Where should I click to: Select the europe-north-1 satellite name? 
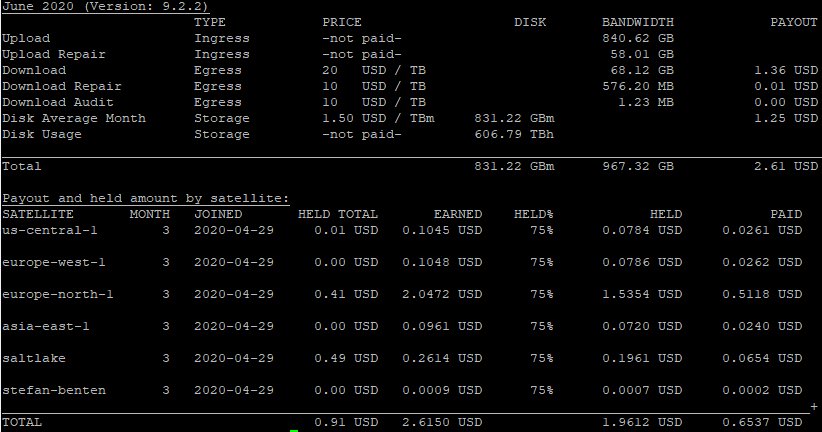coord(58,294)
